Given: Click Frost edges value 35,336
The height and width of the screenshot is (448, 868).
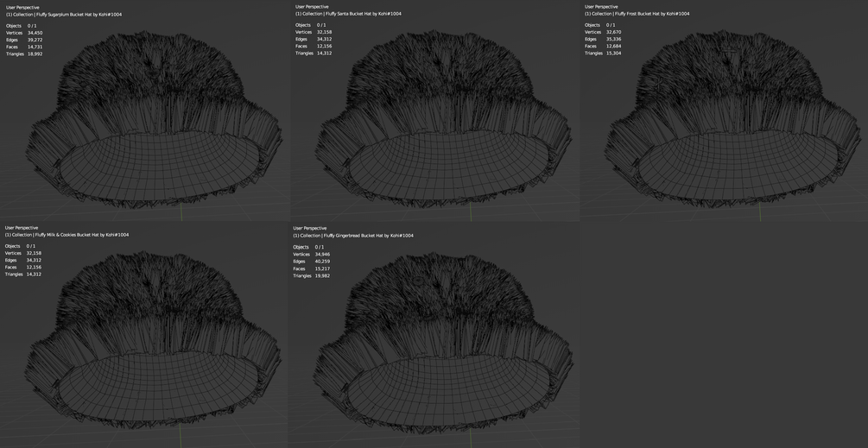Looking at the screenshot, I should click(614, 39).
